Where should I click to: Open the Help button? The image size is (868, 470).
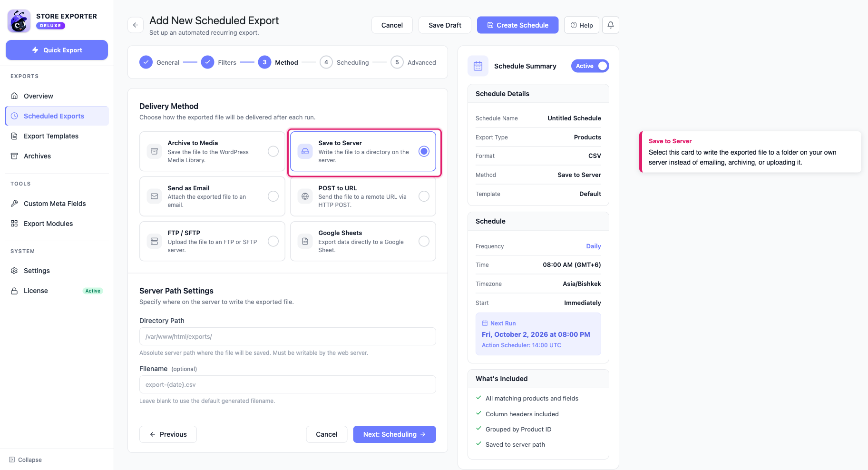(x=582, y=25)
